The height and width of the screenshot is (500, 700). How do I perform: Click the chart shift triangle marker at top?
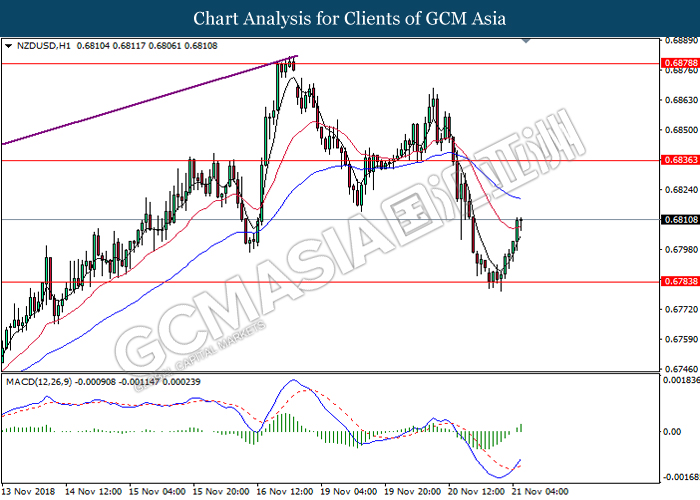coord(526,41)
